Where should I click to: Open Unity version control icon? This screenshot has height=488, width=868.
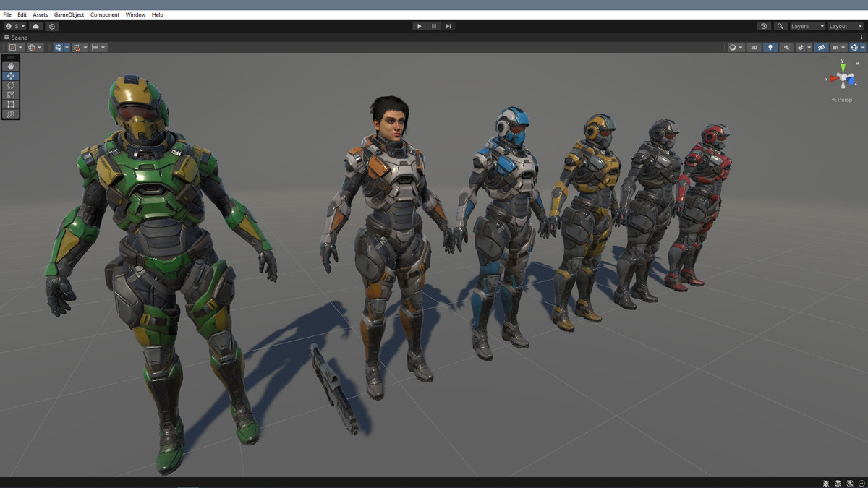52,26
